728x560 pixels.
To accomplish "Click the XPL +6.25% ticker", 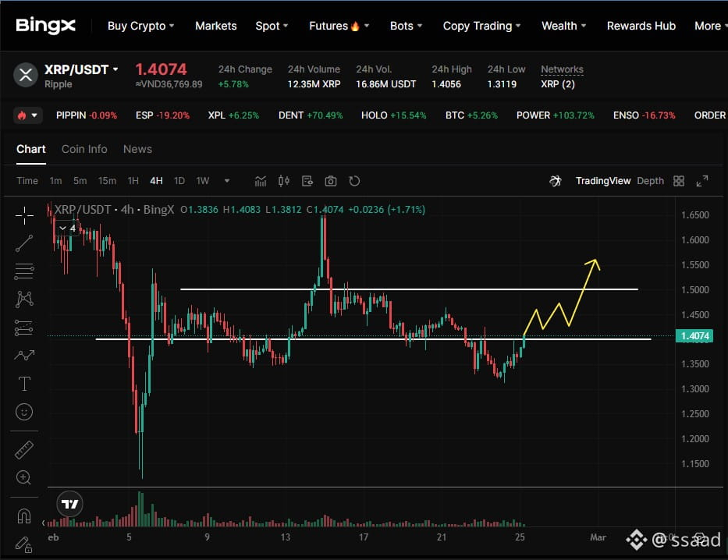I will coord(233,115).
